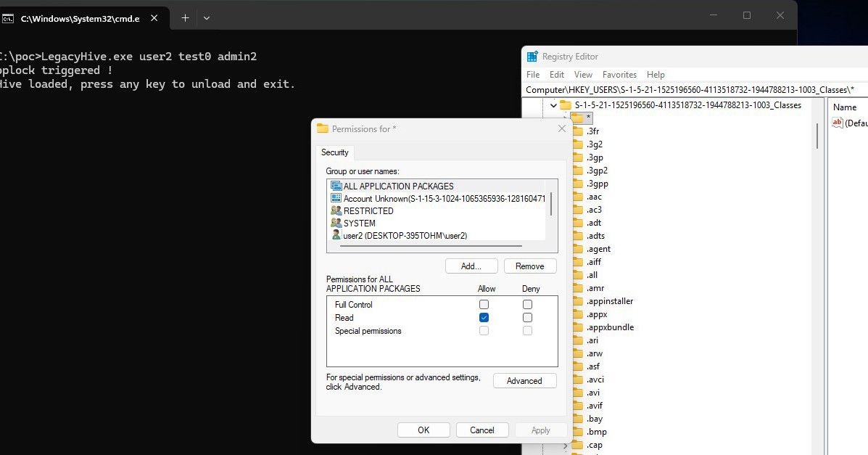Click the Apply button

point(540,430)
